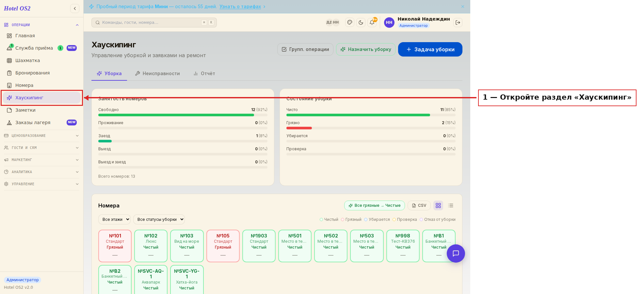Switch to the "Неисправности" tab
The image size is (644, 294).
click(x=157, y=73)
